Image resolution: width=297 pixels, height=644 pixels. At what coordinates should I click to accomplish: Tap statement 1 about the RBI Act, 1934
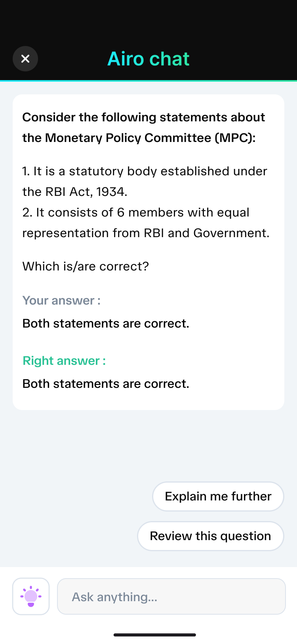click(145, 181)
